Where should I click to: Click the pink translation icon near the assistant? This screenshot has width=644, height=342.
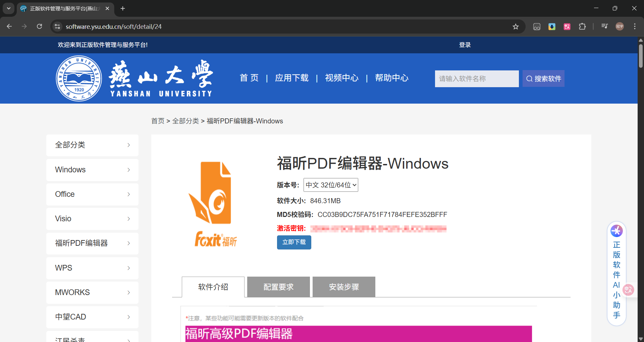coord(629,290)
